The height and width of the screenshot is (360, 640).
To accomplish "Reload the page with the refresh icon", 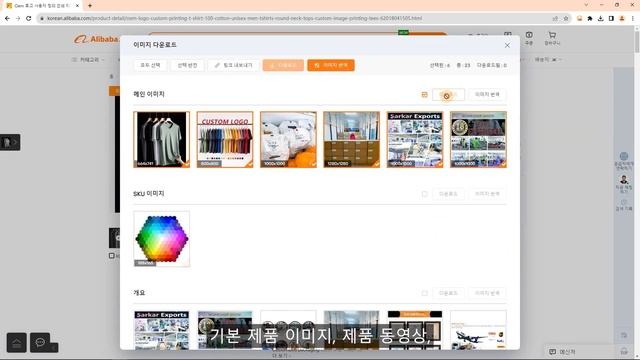I will pyautogui.click(x=29, y=18).
